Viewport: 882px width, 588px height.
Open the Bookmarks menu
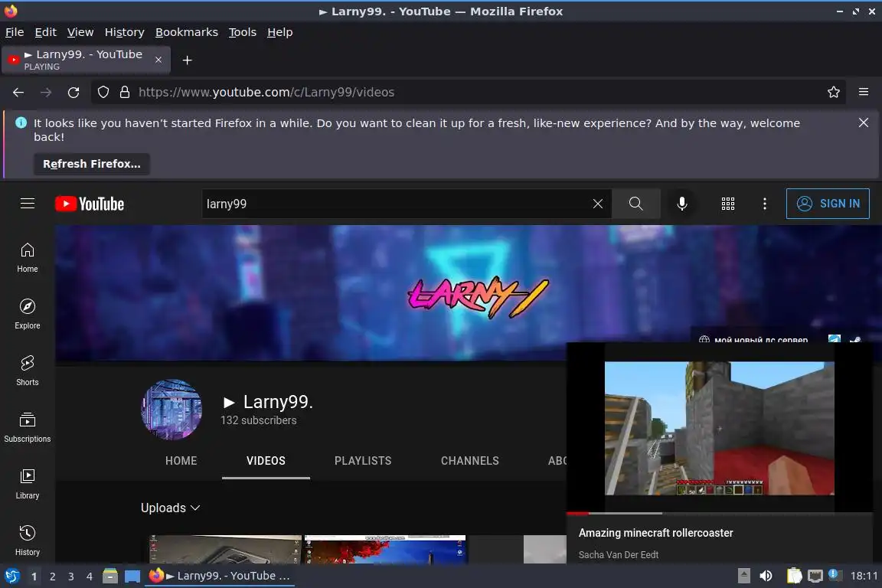[187, 32]
